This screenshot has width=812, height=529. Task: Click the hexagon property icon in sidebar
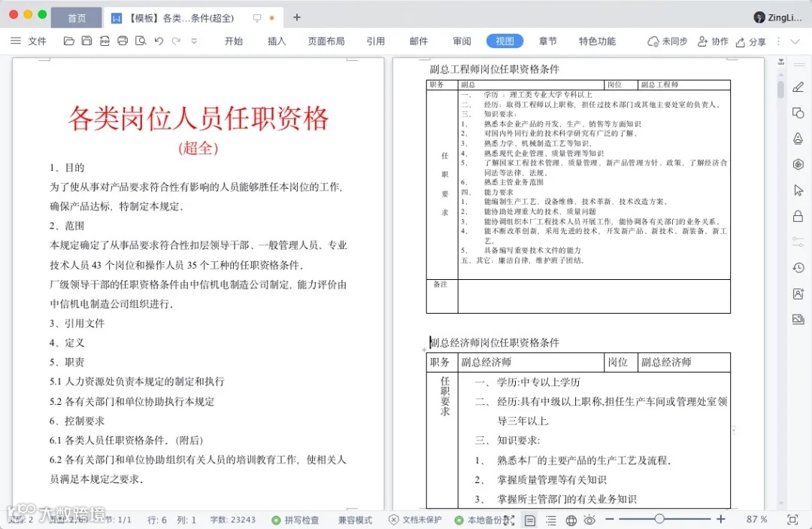[x=798, y=164]
